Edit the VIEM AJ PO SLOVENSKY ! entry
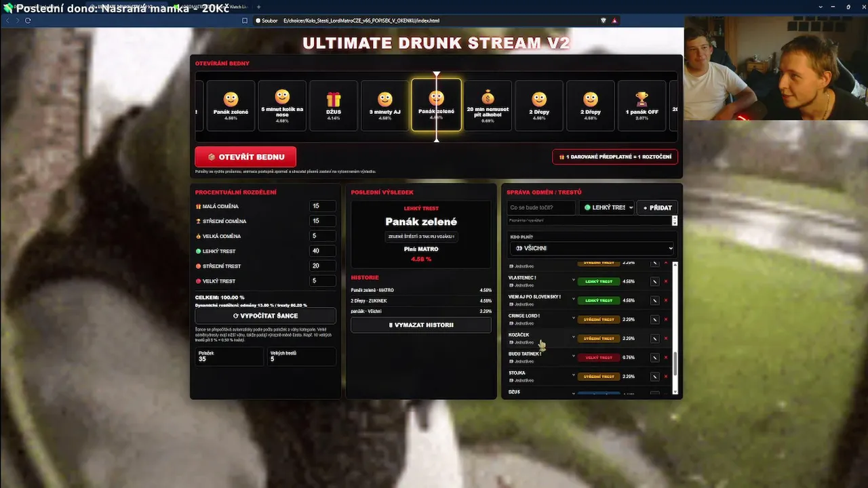This screenshot has height=488, width=868. tap(654, 300)
